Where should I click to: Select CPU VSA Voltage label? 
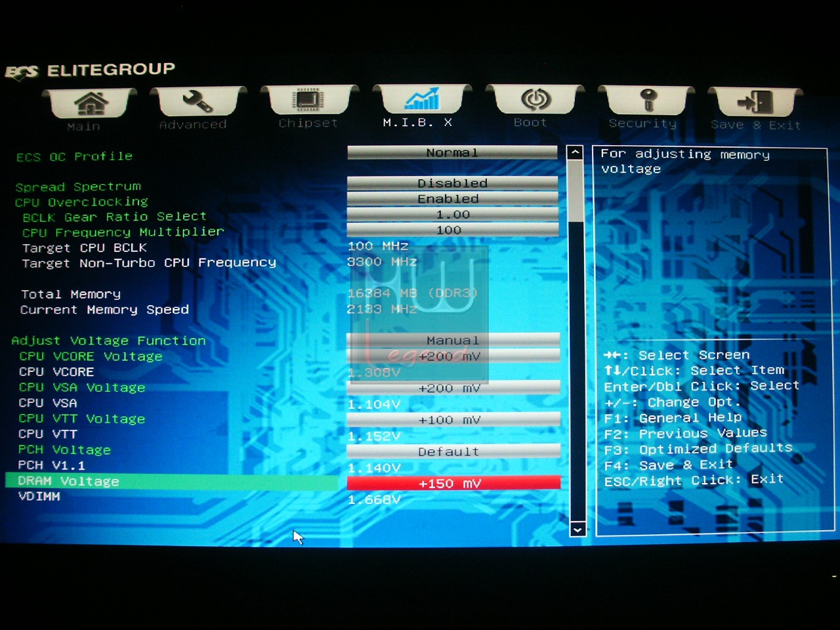[x=82, y=388]
